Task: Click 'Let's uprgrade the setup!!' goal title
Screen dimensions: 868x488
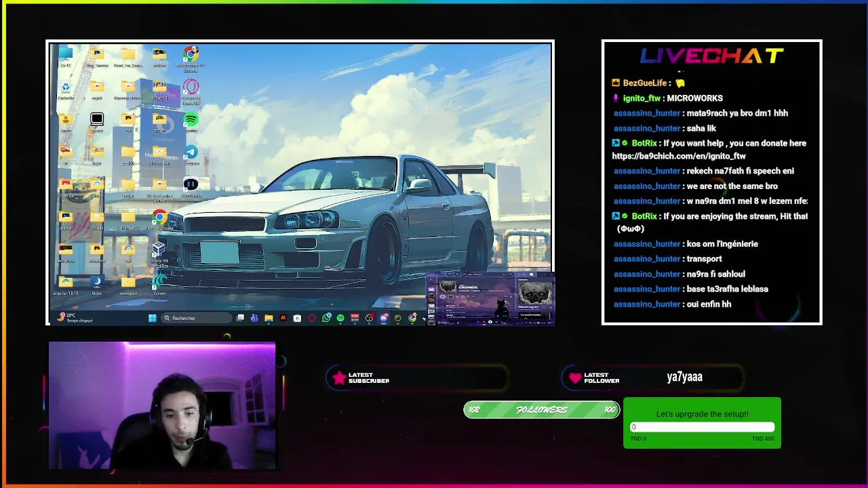Action: pos(703,414)
